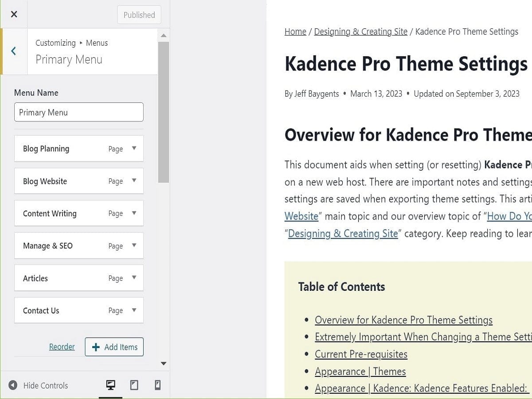Click the Reorder link
The height and width of the screenshot is (399, 532).
click(x=62, y=346)
